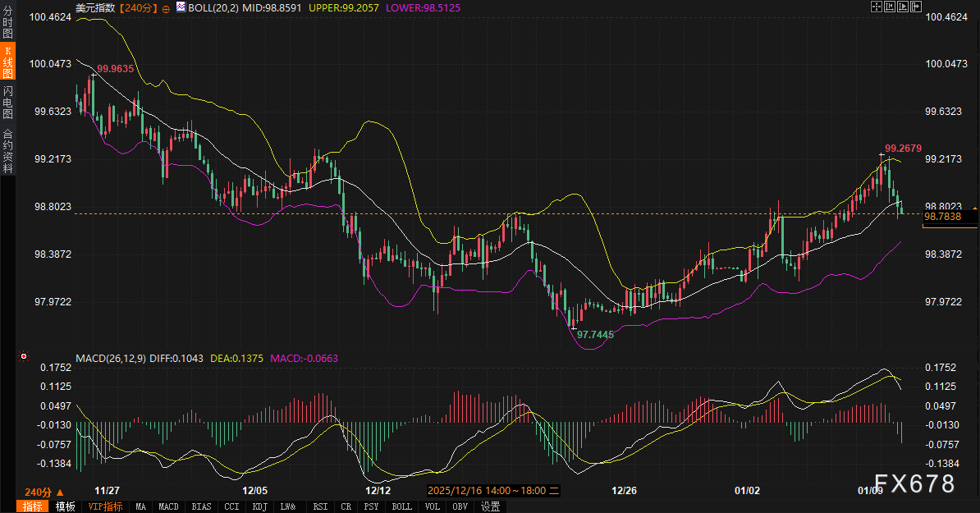Click the crosshair cursor icon at top right

click(877, 7)
